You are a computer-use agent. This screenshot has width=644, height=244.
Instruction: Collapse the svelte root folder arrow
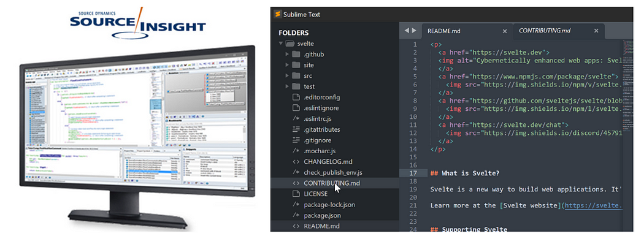[281, 44]
